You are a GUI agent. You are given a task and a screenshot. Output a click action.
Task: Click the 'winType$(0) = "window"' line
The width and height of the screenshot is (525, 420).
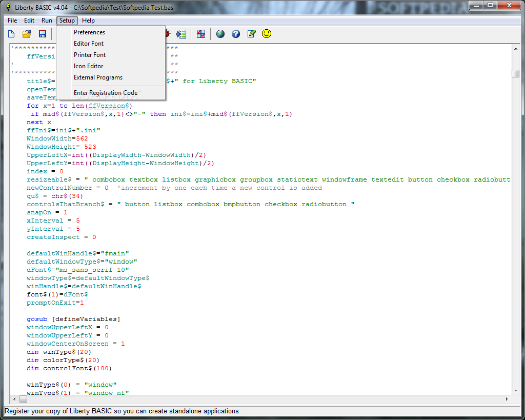(x=72, y=385)
